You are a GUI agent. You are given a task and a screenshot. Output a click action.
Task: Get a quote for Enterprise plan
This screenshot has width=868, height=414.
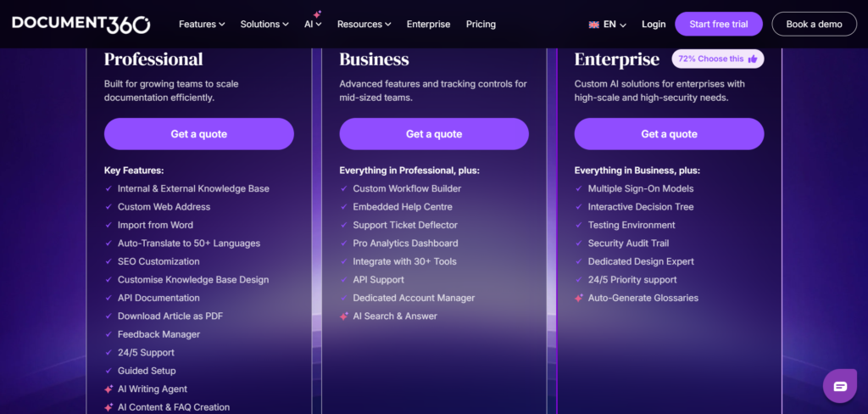coord(669,134)
